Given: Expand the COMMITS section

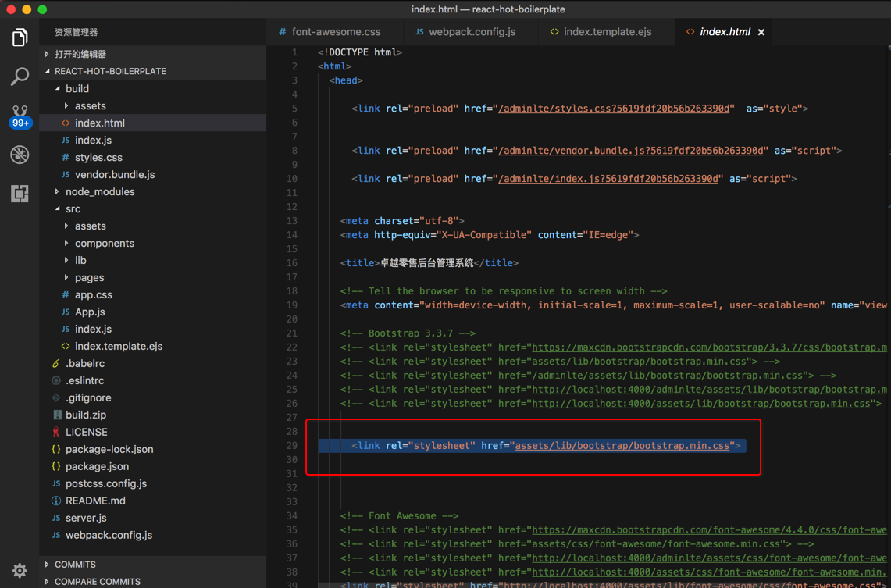Looking at the screenshot, I should 75,564.
